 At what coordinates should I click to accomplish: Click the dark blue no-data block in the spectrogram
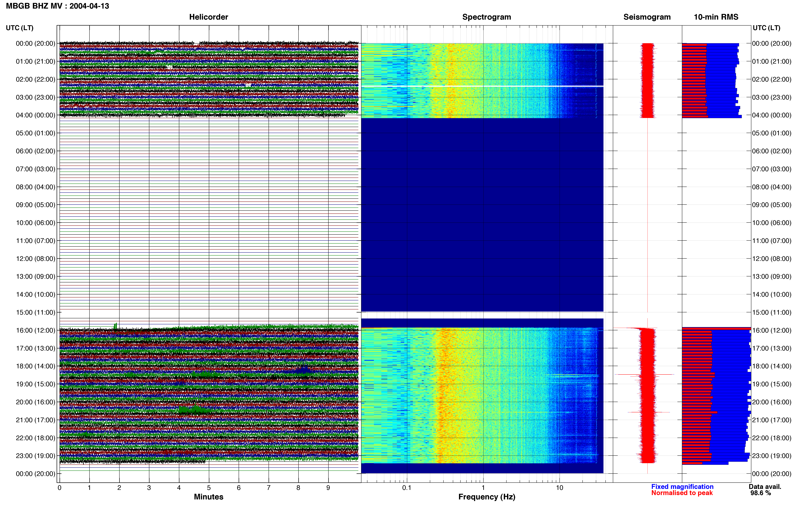click(482, 215)
